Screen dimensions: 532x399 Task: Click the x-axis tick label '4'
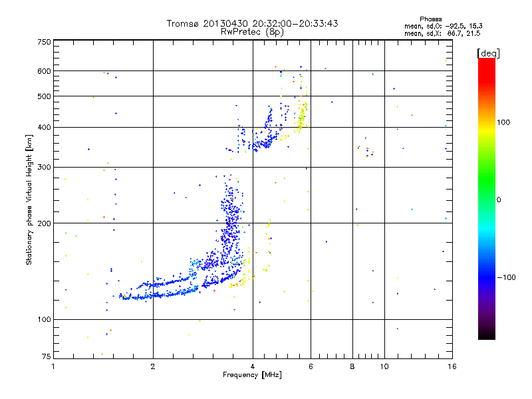(253, 366)
